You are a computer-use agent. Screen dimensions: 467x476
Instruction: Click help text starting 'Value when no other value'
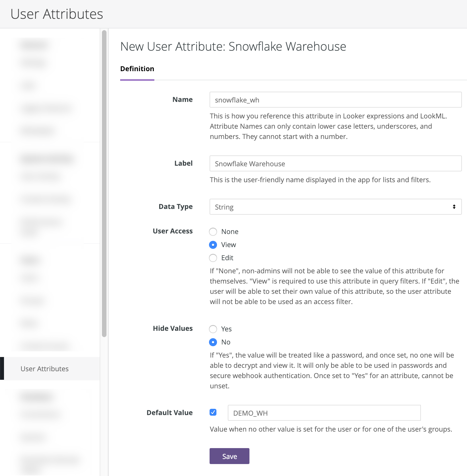click(x=331, y=429)
